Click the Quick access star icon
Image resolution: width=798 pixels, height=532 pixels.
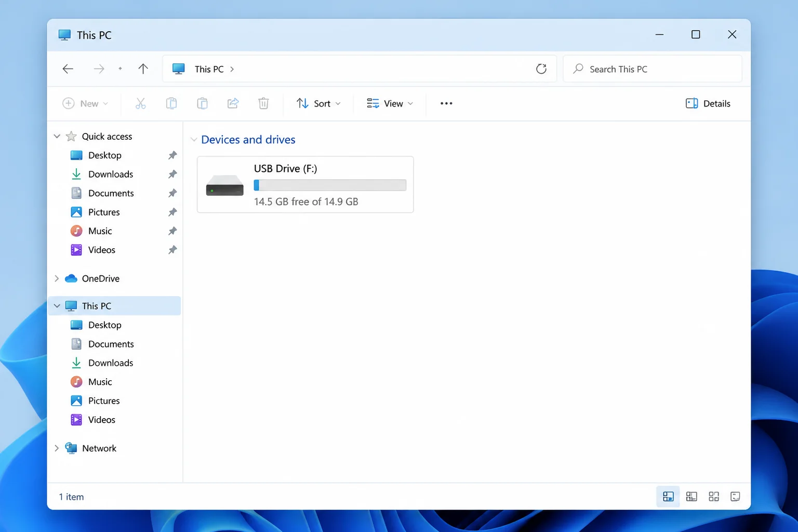click(71, 136)
